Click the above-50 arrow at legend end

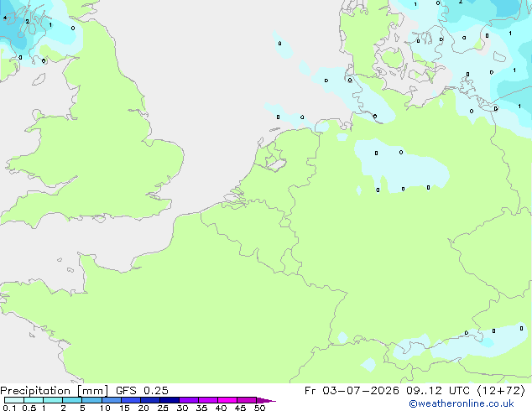(x=266, y=400)
